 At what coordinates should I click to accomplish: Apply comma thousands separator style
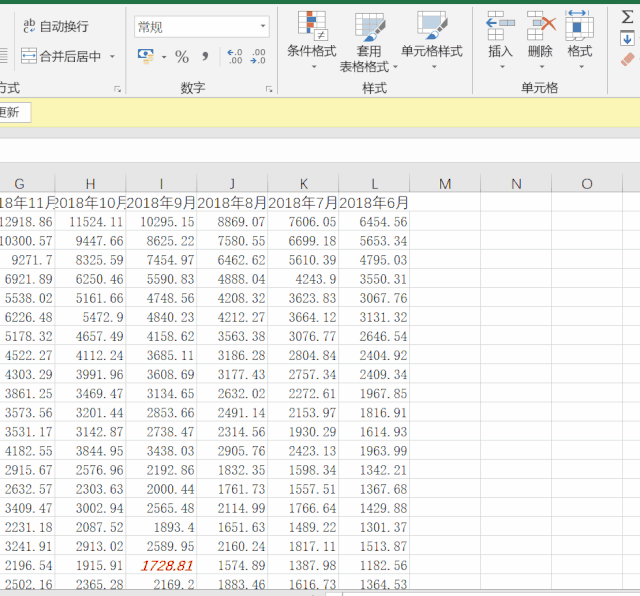(x=205, y=56)
